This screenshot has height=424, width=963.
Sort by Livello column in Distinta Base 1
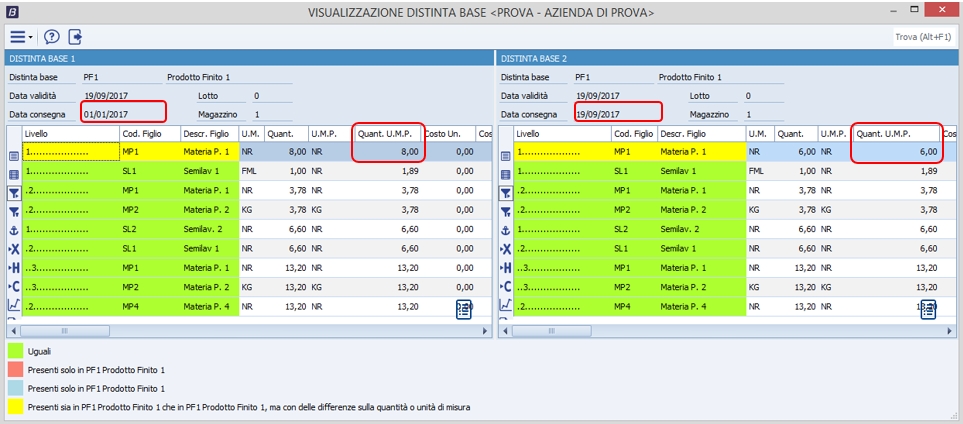coord(71,133)
